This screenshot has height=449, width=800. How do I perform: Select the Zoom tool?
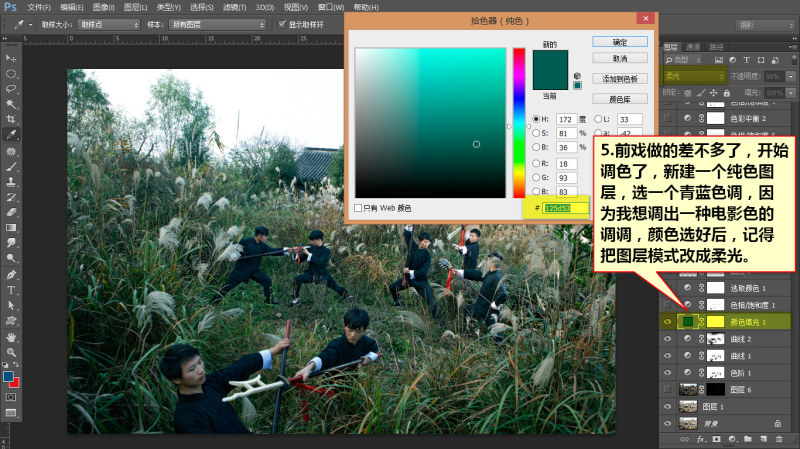tap(11, 352)
